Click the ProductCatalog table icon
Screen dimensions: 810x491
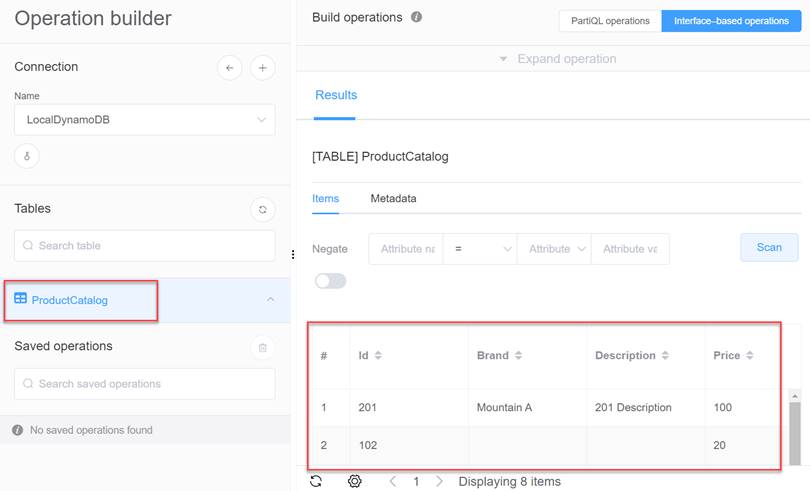[x=21, y=298]
